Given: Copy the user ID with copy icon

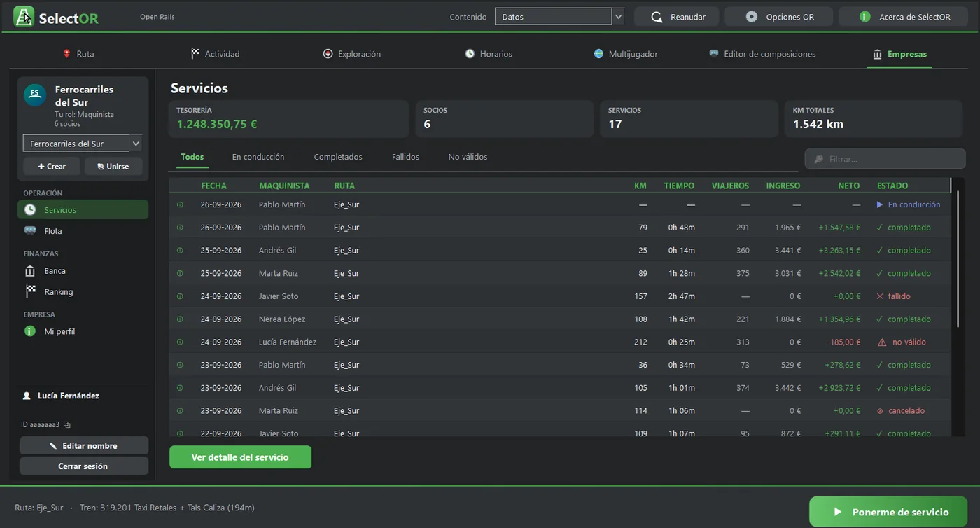Looking at the screenshot, I should coord(67,424).
